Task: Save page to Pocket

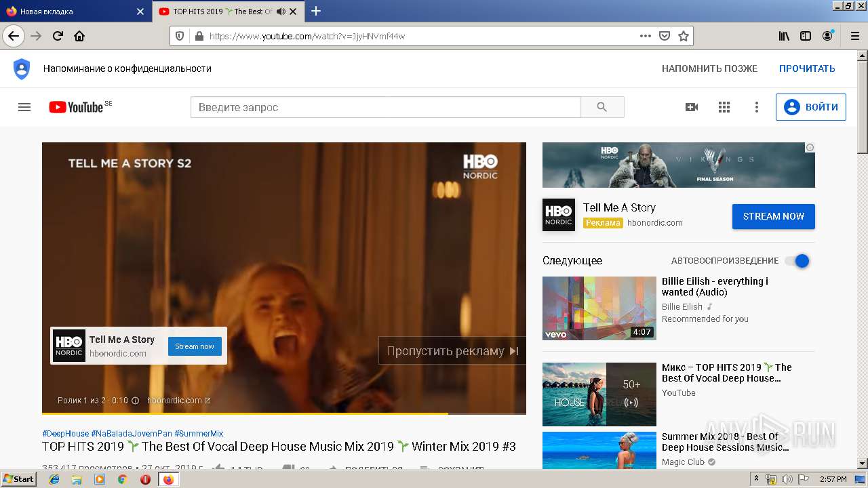Action: (665, 36)
